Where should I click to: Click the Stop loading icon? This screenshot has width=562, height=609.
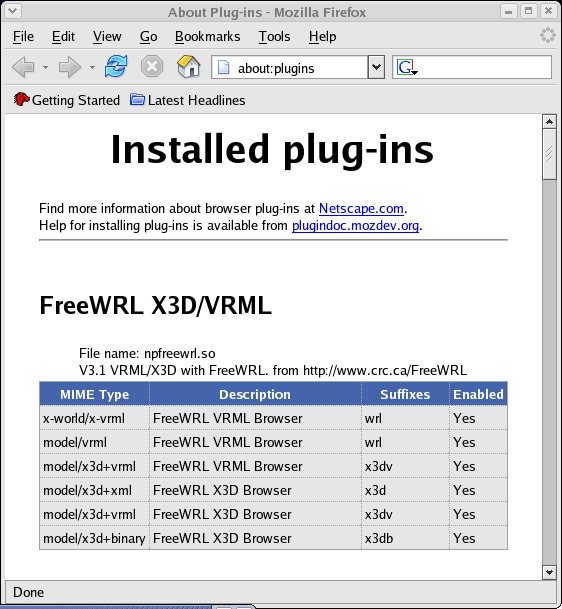click(x=152, y=66)
